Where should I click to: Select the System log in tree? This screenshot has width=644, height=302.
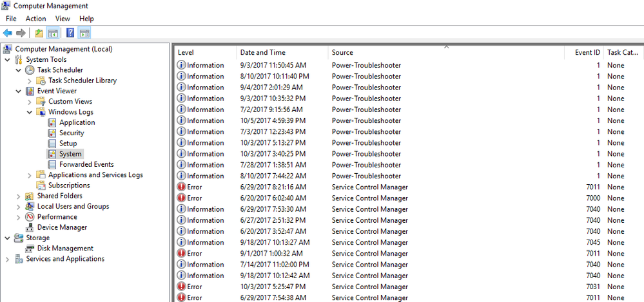[x=71, y=154]
